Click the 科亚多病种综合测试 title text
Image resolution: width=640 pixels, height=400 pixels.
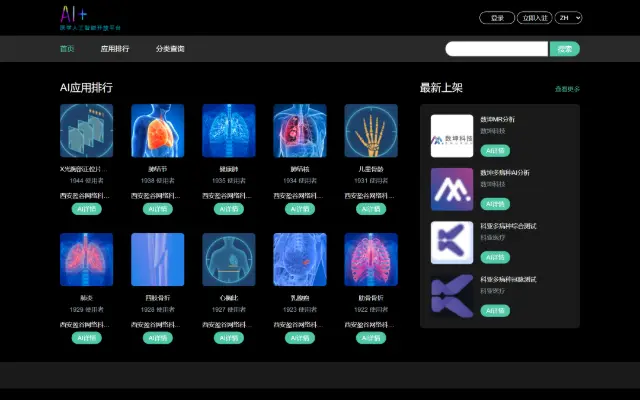[508, 226]
